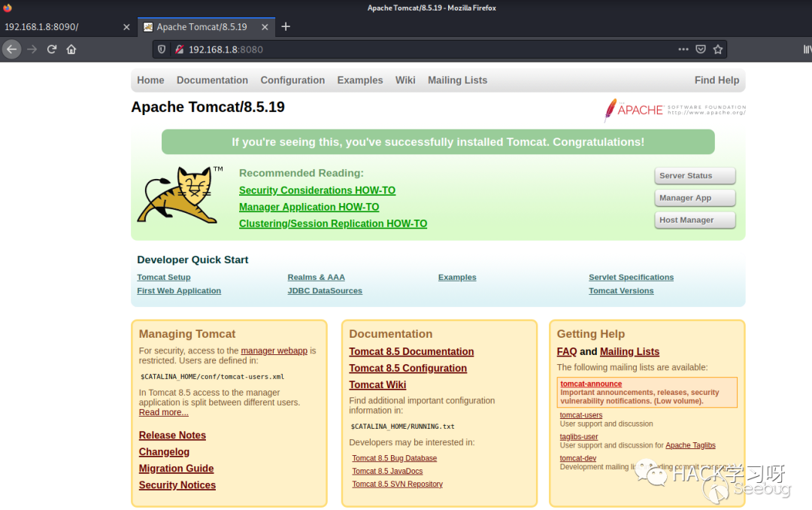Viewport: 812px width, 510px height.
Task: Follow the manager webapp link
Action: point(274,351)
